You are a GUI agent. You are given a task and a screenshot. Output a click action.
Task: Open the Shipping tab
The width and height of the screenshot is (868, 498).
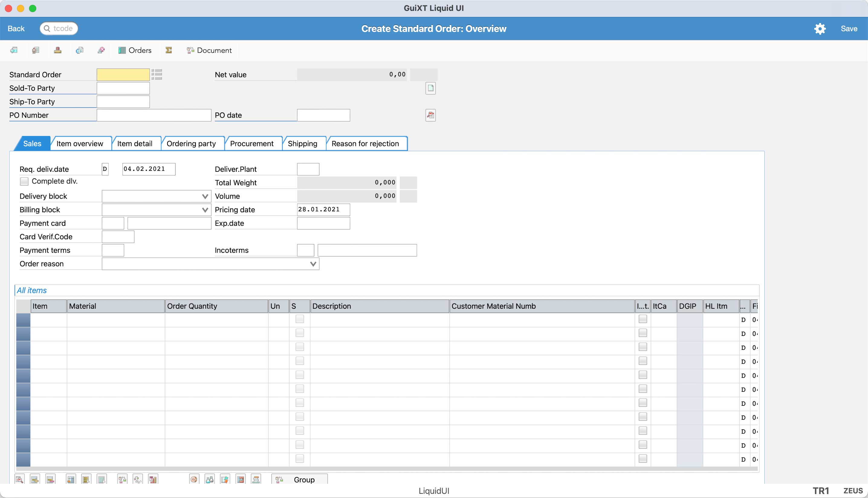pos(302,144)
